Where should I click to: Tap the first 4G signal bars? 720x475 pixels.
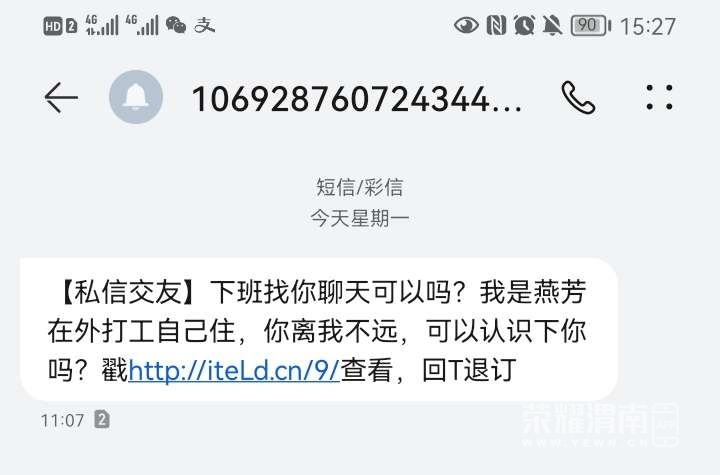pos(101,25)
